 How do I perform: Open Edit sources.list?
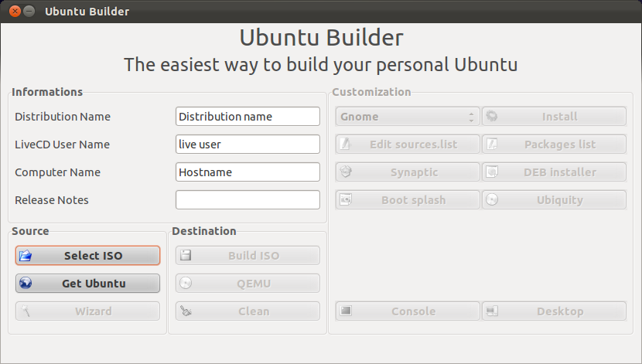point(408,145)
